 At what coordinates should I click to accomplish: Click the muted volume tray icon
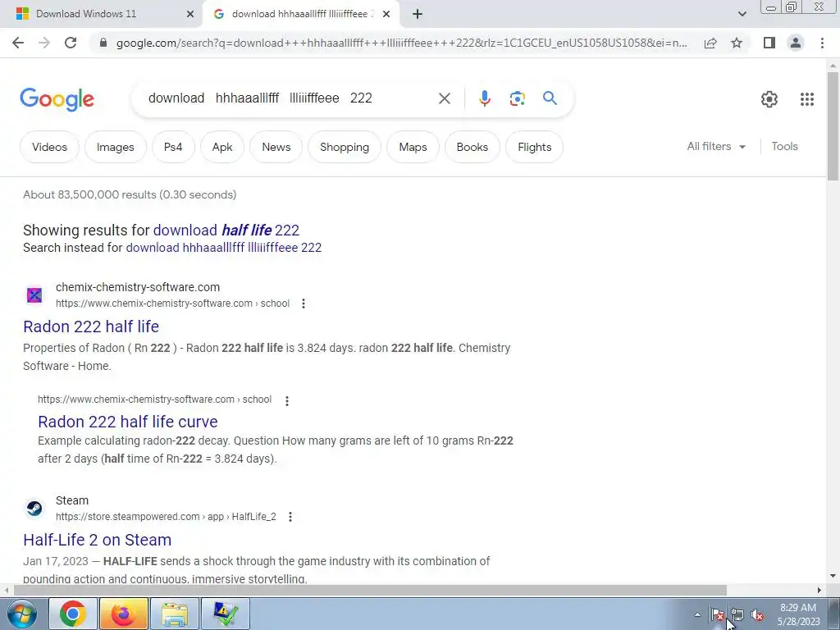(757, 615)
